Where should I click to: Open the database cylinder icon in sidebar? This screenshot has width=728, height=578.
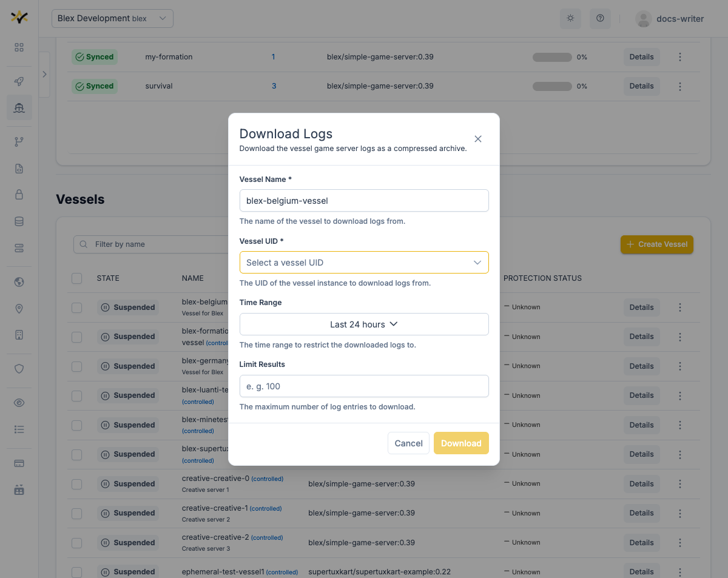19,221
